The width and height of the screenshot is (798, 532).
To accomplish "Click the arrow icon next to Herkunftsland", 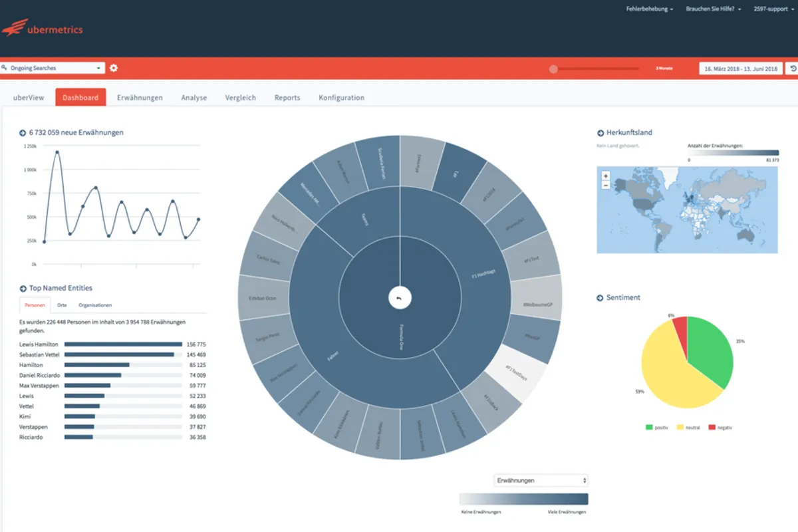I will [600, 133].
